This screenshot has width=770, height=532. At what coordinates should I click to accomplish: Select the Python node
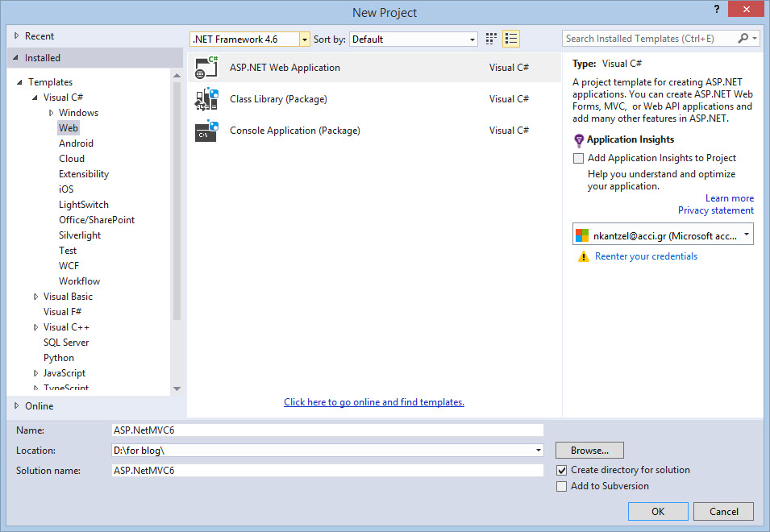[x=59, y=358]
